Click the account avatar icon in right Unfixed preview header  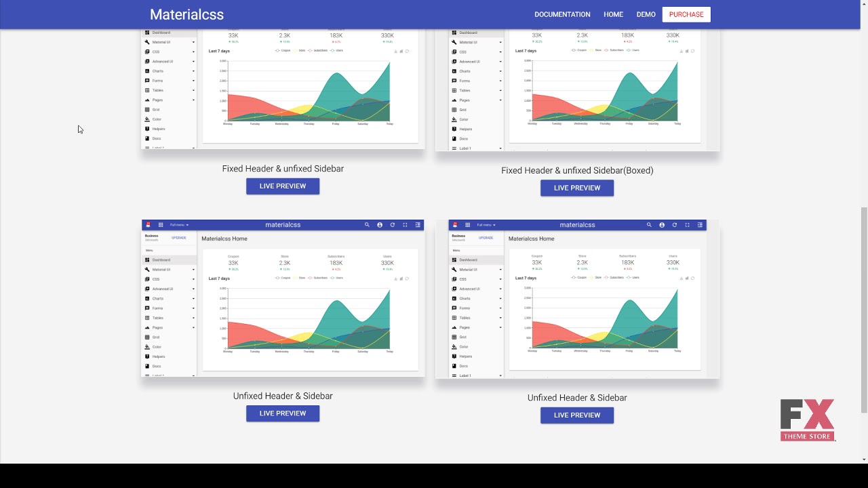662,225
